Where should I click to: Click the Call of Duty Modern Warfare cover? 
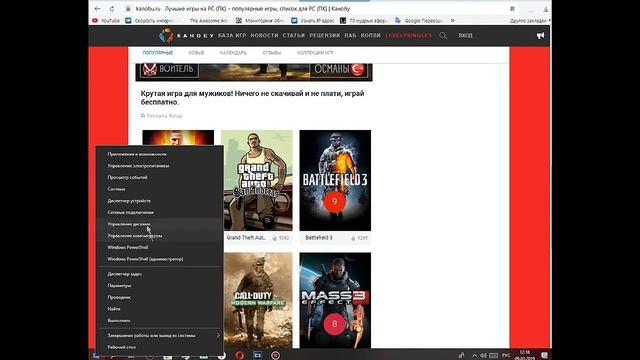pos(257,300)
